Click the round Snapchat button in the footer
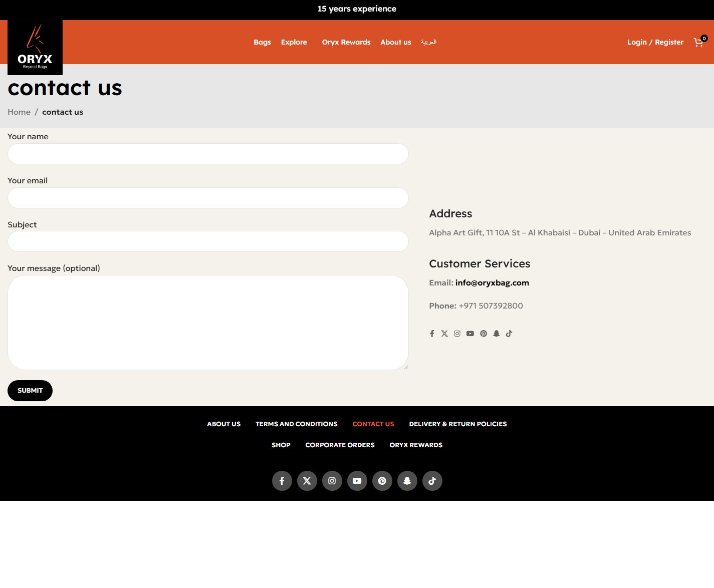Viewport: 714px width, 588px height. 407,481
